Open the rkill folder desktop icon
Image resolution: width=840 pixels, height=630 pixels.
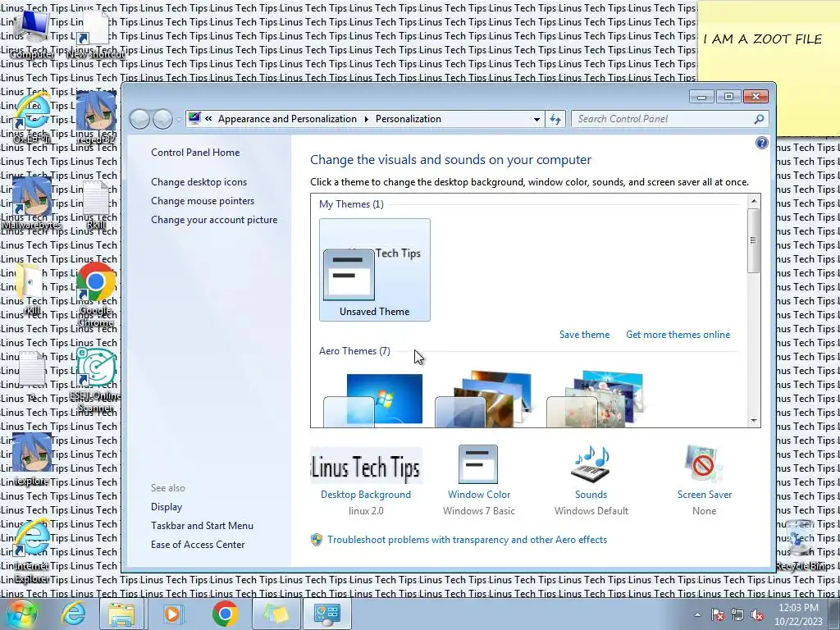pos(32,288)
